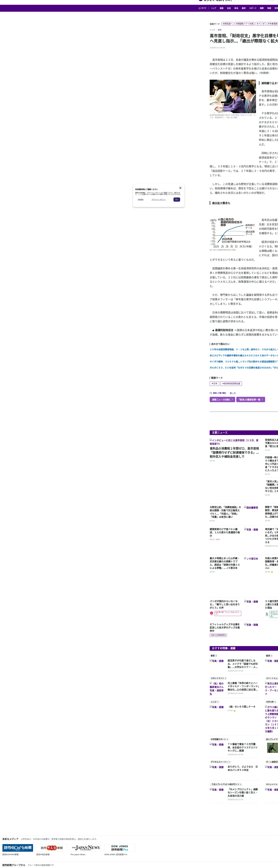Expand the デジタルストーリー section chevron
This screenshot has width=278, height=868.
(x=229, y=762)
